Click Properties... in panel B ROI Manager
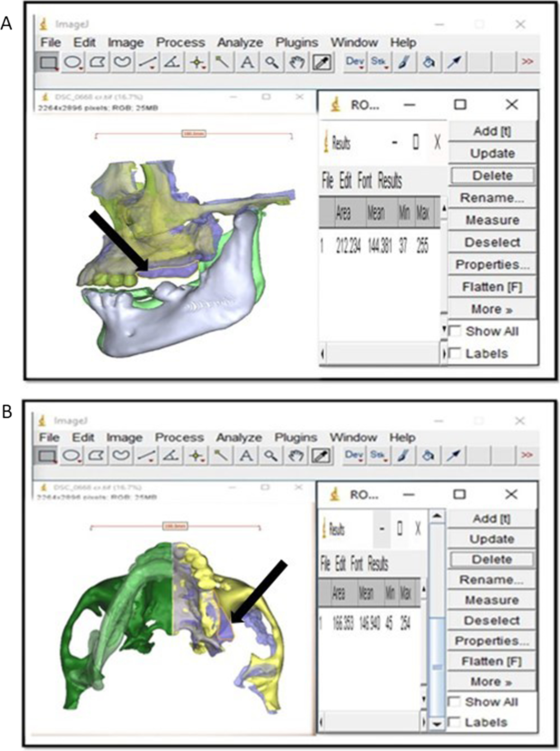 pyautogui.click(x=492, y=641)
